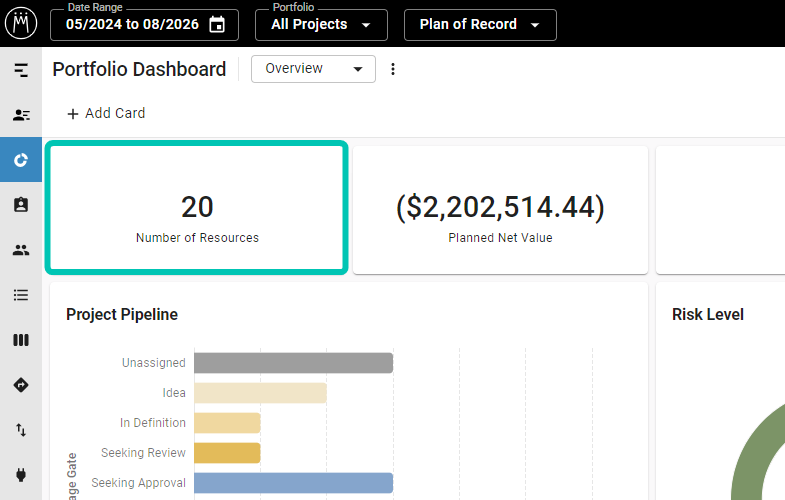Open the plug integrations sidebar icon
This screenshot has height=500, width=785.
(x=21, y=474)
